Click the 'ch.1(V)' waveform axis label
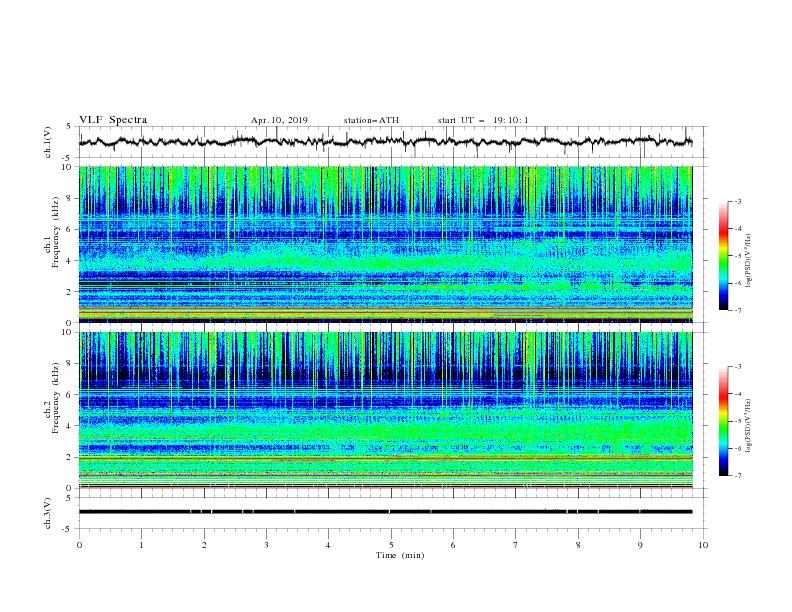792x612 pixels. [48, 142]
